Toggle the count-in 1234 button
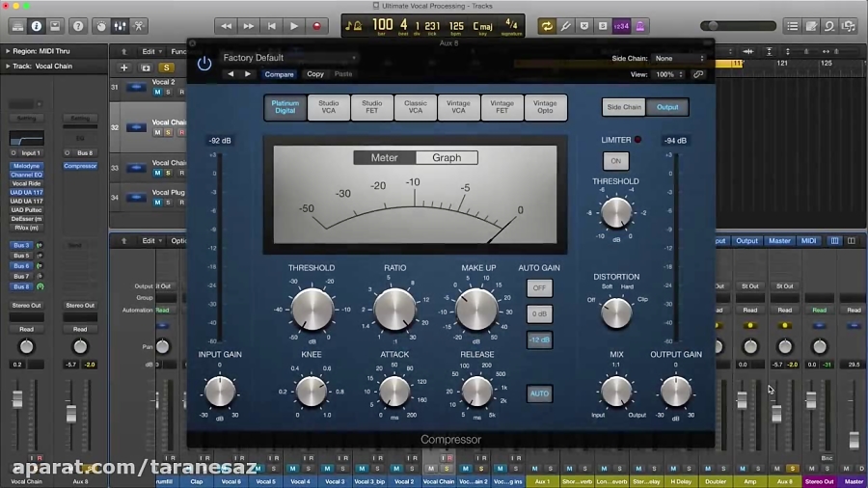 pyautogui.click(x=621, y=26)
